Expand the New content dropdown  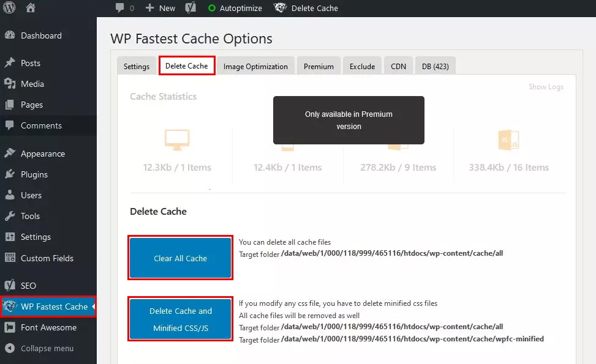coord(160,8)
